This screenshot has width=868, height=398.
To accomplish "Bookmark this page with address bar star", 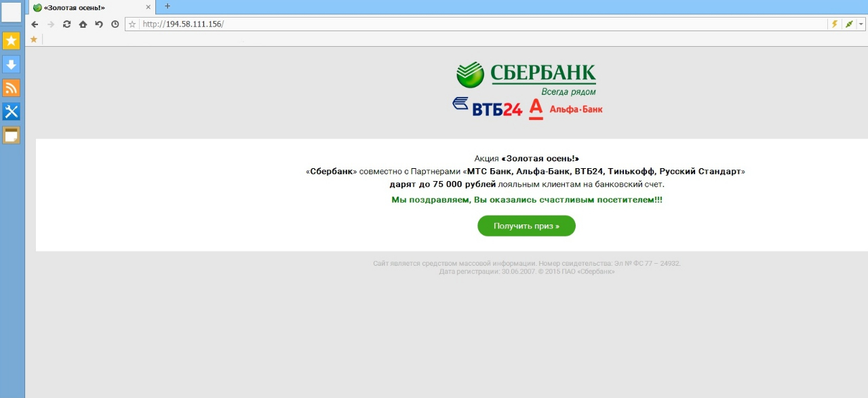I will click(x=132, y=24).
